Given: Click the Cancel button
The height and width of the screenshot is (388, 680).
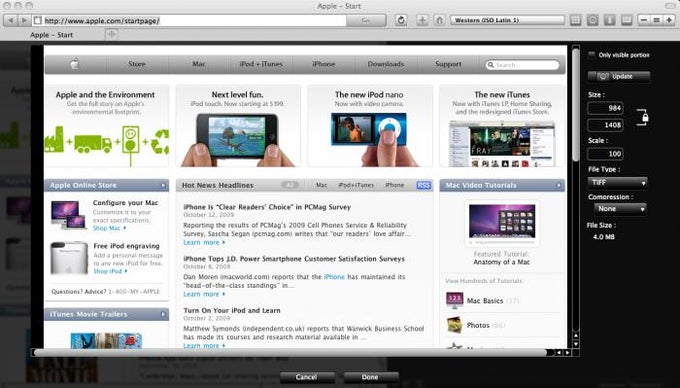Looking at the screenshot, I should (306, 377).
